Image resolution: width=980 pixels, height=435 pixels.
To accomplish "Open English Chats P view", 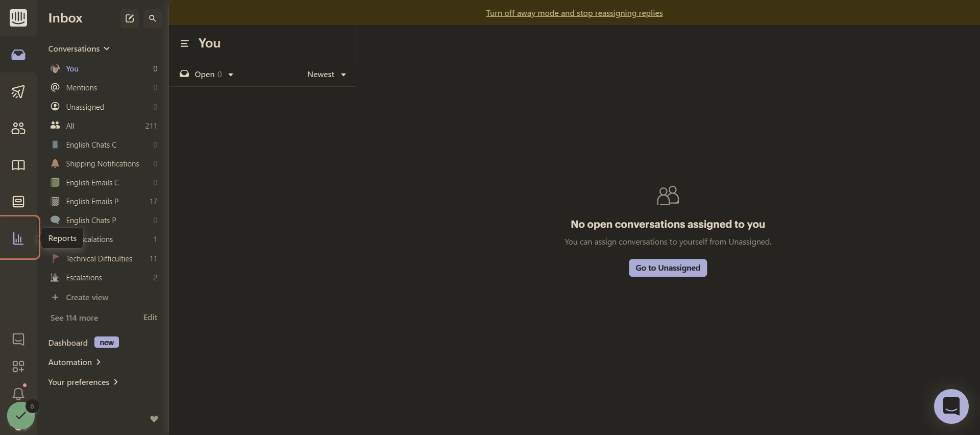I will 104,221.
